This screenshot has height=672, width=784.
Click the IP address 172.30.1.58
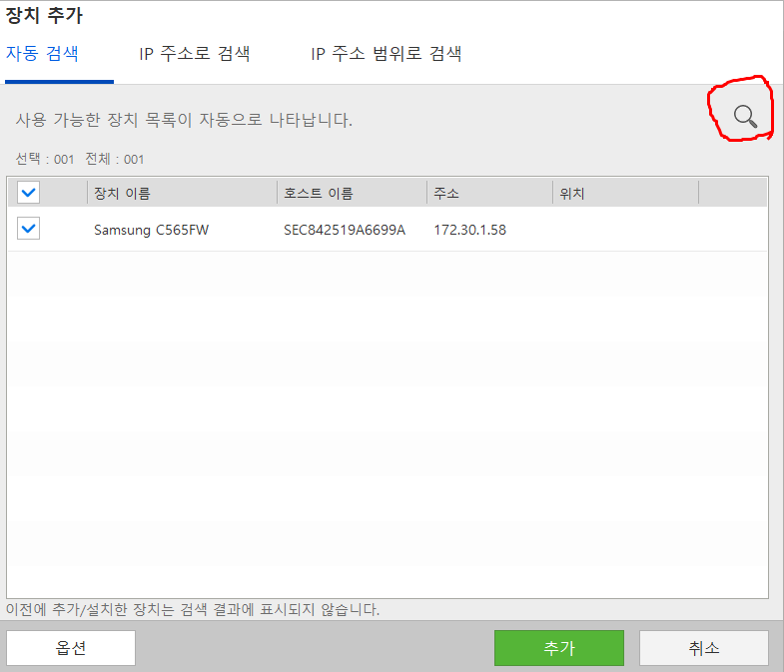pos(470,230)
